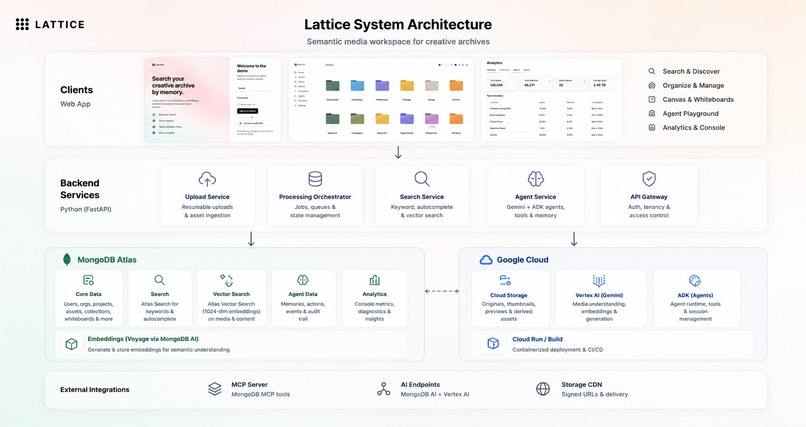The width and height of the screenshot is (806, 427).
Task: Click the AI Endpoints node icon
Action: [383, 389]
